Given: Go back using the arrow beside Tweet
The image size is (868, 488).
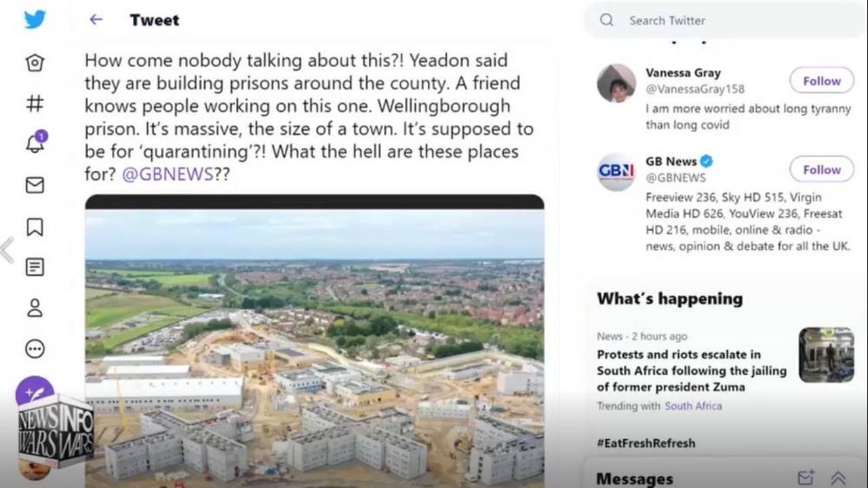Looking at the screenshot, I should (x=96, y=20).
